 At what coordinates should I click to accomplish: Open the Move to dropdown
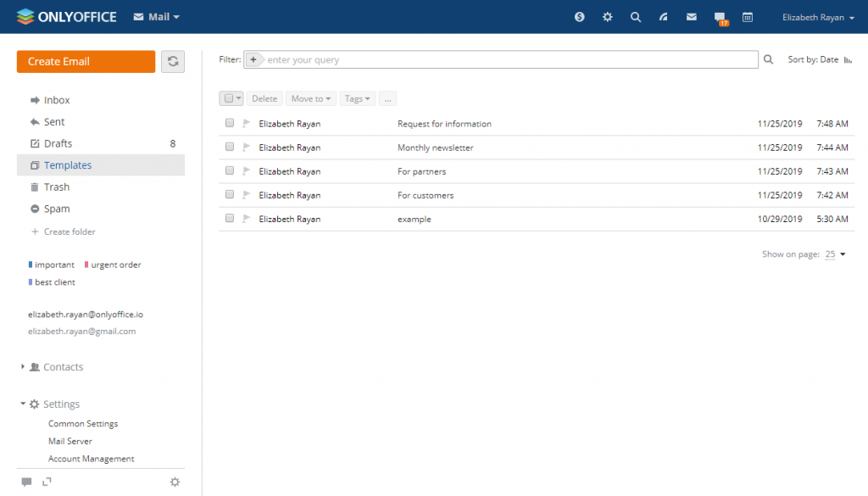pyautogui.click(x=310, y=98)
